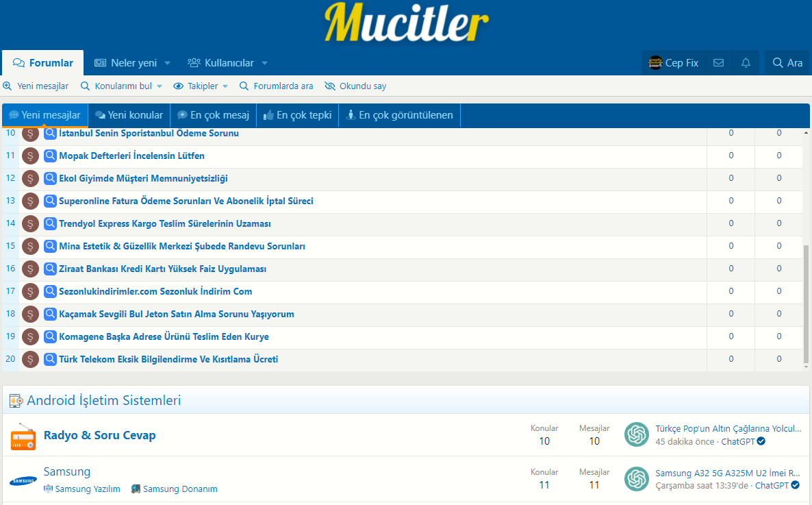Image resolution: width=812 pixels, height=505 pixels.
Task: Open the Superonline Fatura Ödeme Sorunları thread
Action: tap(186, 201)
